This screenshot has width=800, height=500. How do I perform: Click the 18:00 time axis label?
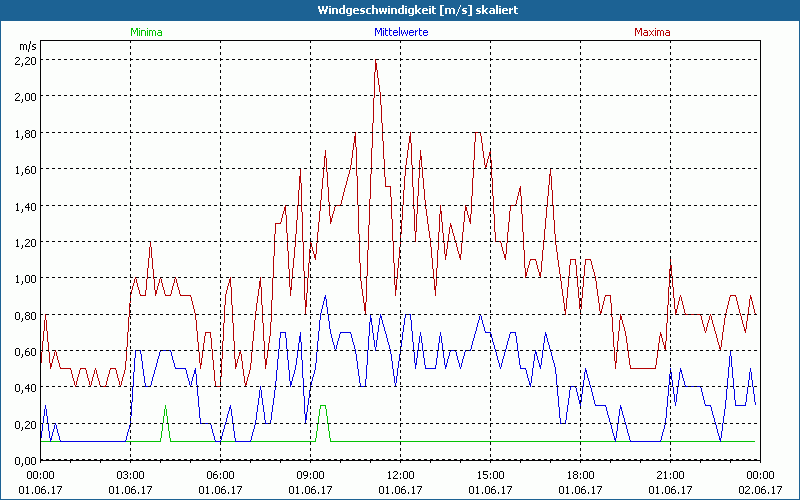(580, 475)
